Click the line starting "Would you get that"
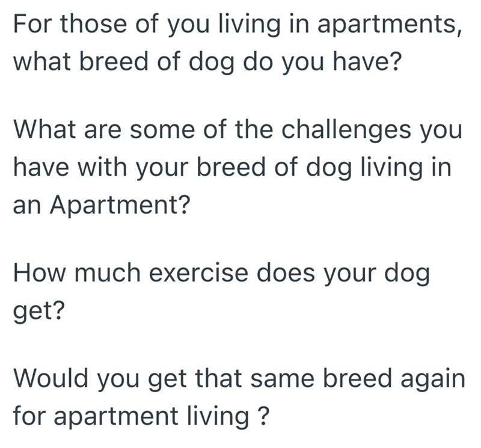 [239, 378]
